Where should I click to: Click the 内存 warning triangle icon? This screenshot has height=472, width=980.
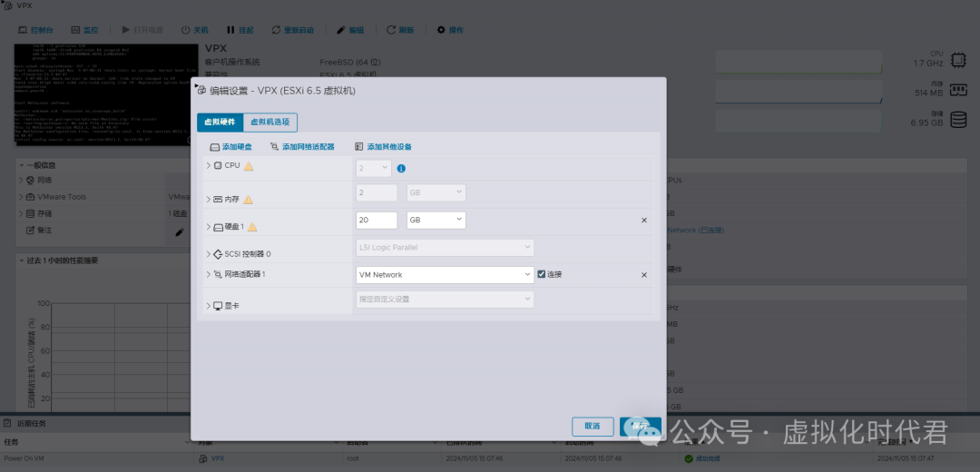[x=248, y=200]
